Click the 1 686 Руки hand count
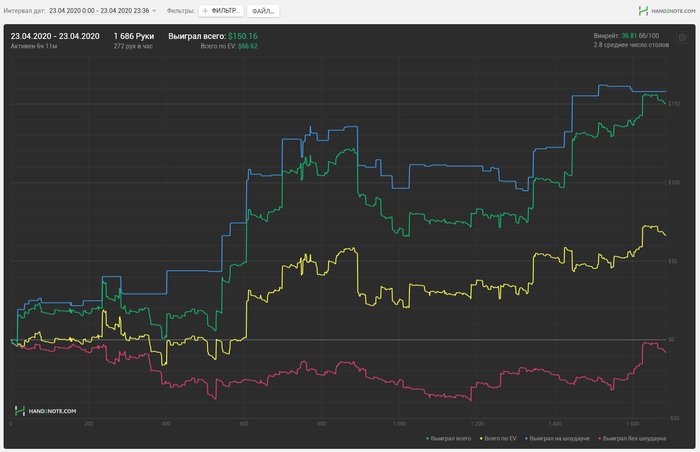The image size is (700, 452). (x=133, y=36)
